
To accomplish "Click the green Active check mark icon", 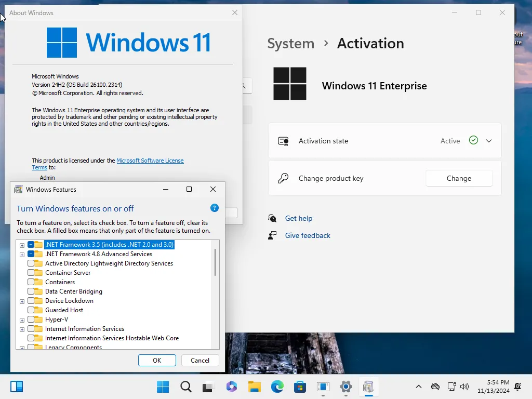I will tap(473, 140).
